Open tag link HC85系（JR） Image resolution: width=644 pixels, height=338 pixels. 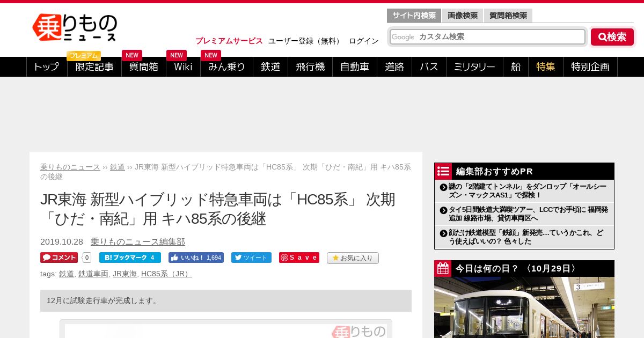coord(166,274)
